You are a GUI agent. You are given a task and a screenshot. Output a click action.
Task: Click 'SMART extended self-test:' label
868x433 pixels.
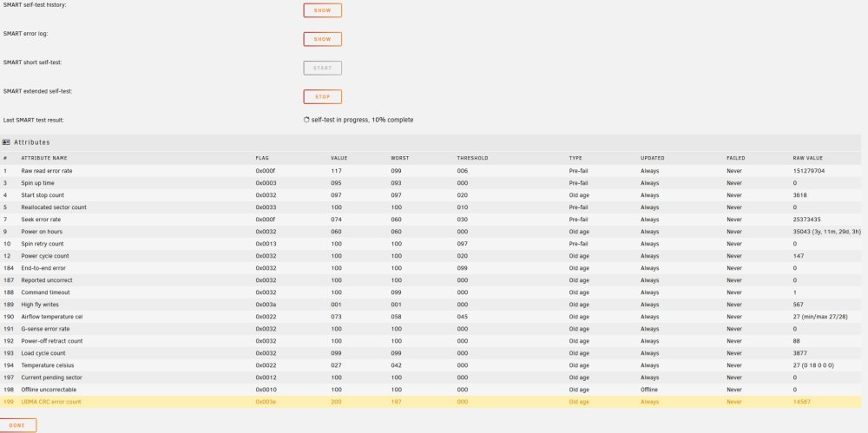click(37, 91)
